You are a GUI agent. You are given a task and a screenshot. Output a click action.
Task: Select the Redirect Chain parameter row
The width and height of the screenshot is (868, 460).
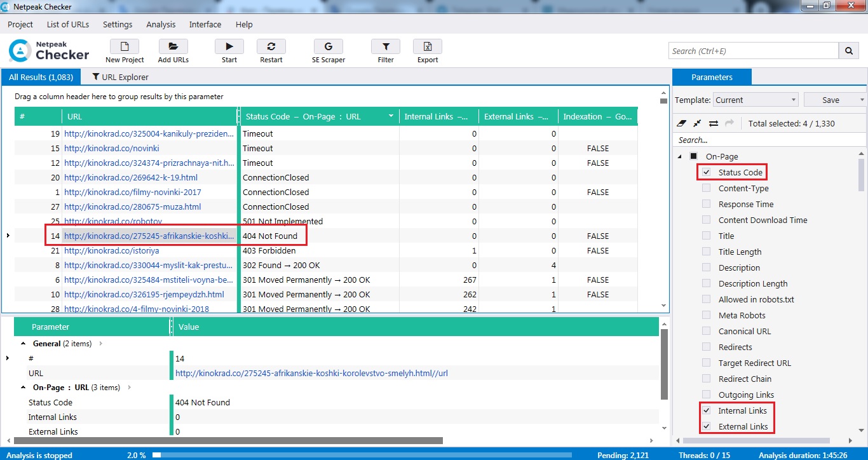pos(745,379)
